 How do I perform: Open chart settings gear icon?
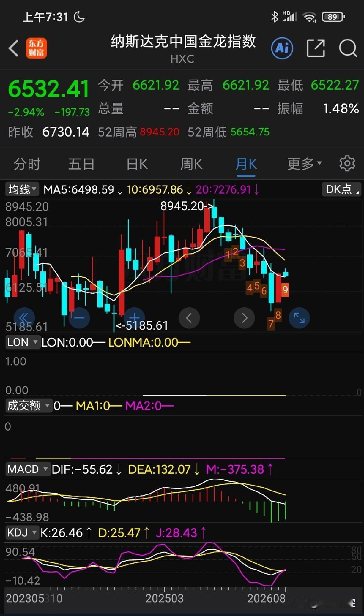pos(347,164)
